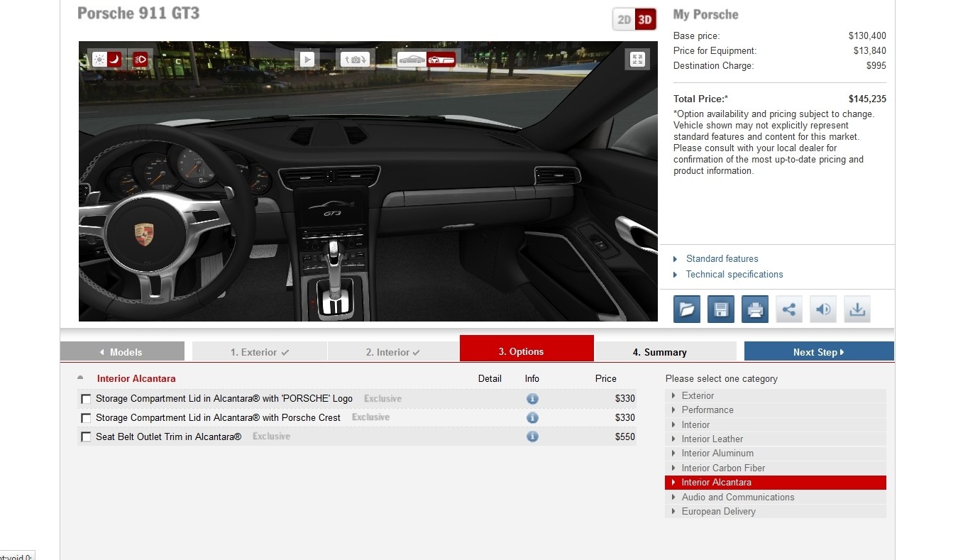Viewport: 980px width, 560px height.
Task: Open Performance category
Action: (776, 410)
